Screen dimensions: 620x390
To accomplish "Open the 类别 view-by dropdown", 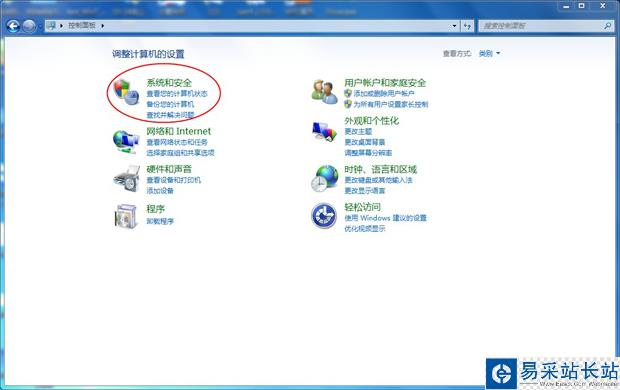I will point(489,53).
